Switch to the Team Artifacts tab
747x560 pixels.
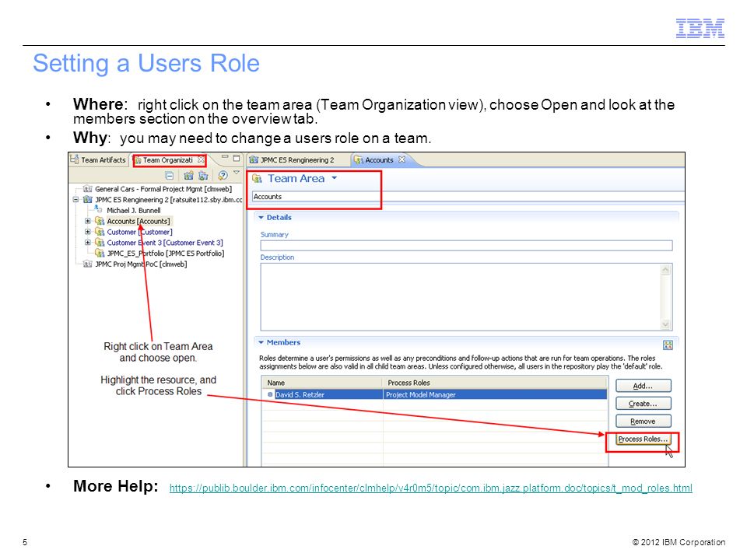[99, 159]
